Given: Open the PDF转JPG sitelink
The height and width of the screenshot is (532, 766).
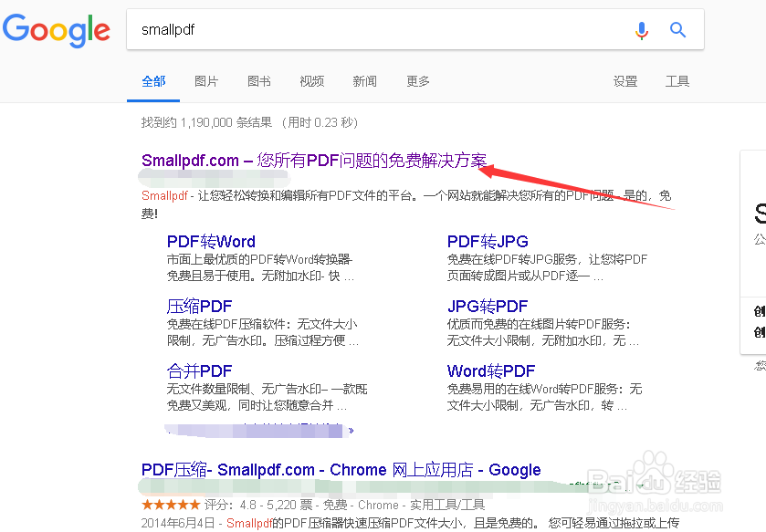Looking at the screenshot, I should (488, 241).
